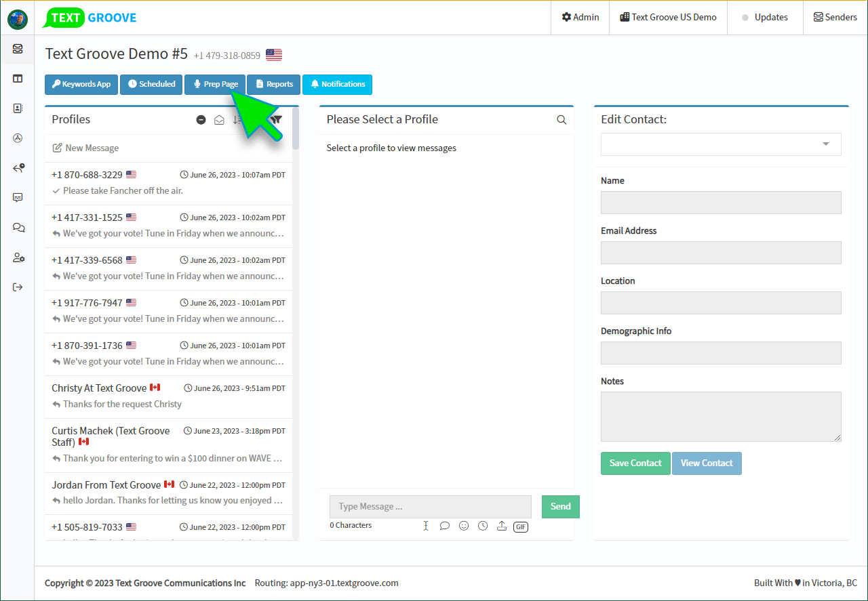868x601 pixels.
Task: Click "Please take Fancher off the air." preview
Action: [x=123, y=190]
